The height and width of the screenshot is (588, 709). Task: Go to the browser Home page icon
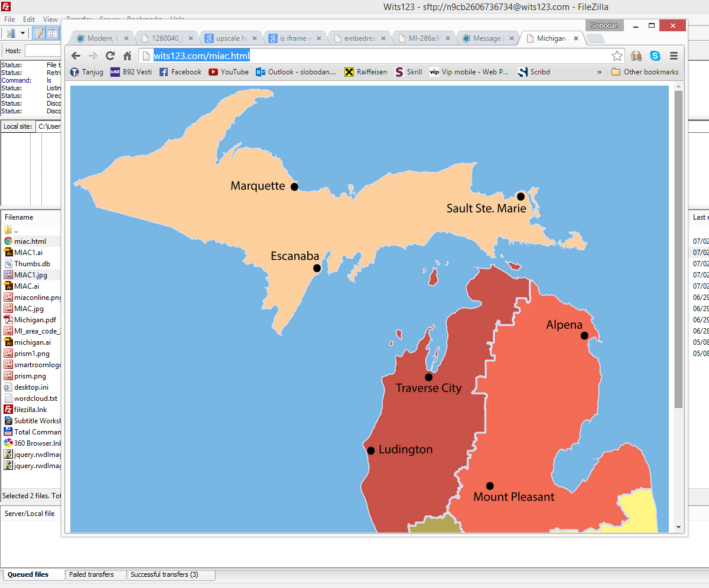(x=127, y=56)
